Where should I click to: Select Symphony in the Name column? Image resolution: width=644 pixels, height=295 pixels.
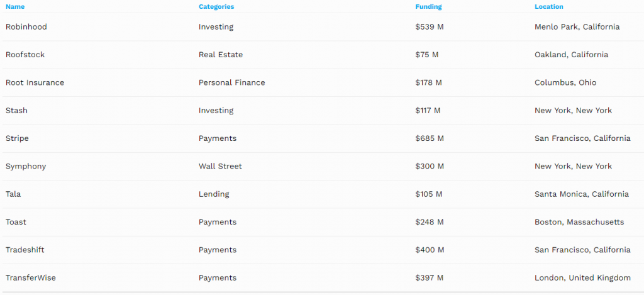26,166
